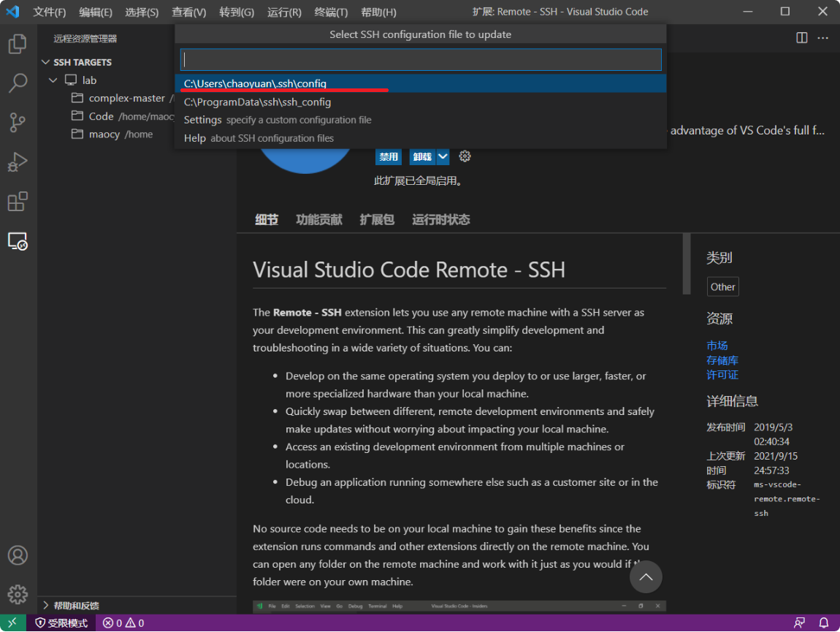
Task: Open the 转到(G) menu
Action: tap(236, 12)
